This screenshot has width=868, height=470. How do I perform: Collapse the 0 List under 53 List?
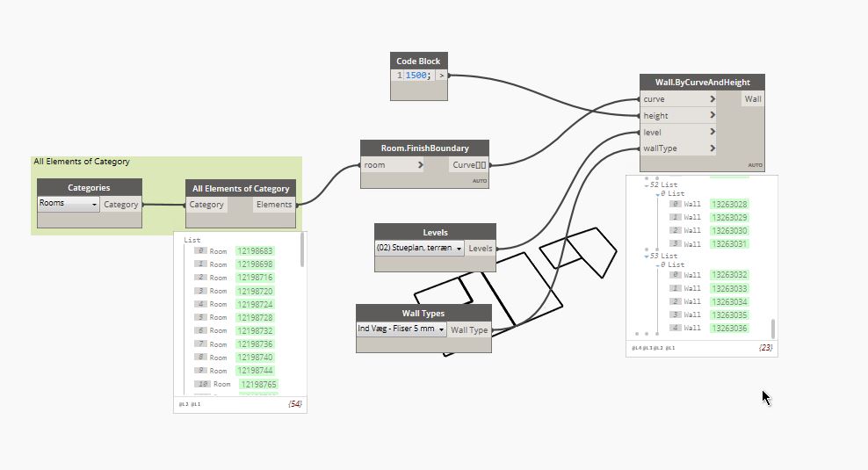[x=658, y=265]
